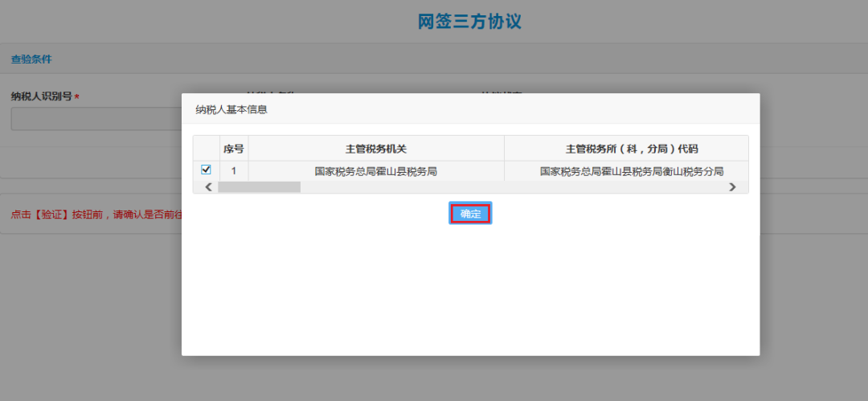Click the horizontal scrollbar thumb in the table
Viewport: 868px width, 401px height.
click(x=259, y=187)
